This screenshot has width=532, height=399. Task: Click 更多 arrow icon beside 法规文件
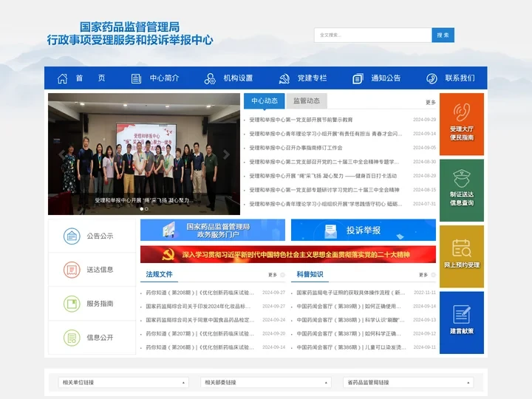[282, 275]
